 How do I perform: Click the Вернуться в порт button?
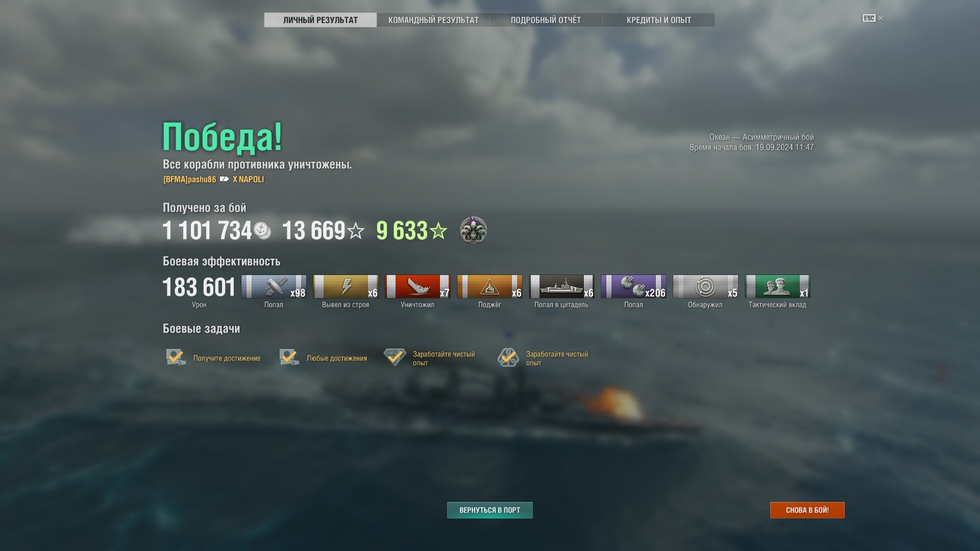coord(490,510)
